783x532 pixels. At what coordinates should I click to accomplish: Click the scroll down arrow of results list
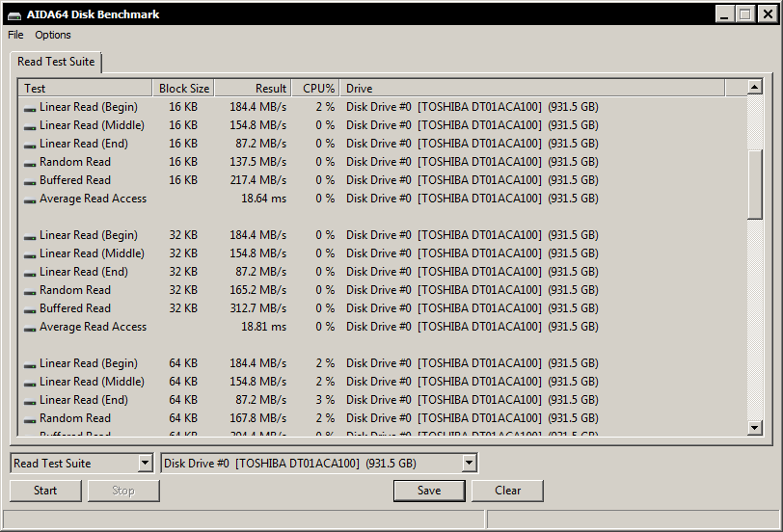[x=755, y=428]
